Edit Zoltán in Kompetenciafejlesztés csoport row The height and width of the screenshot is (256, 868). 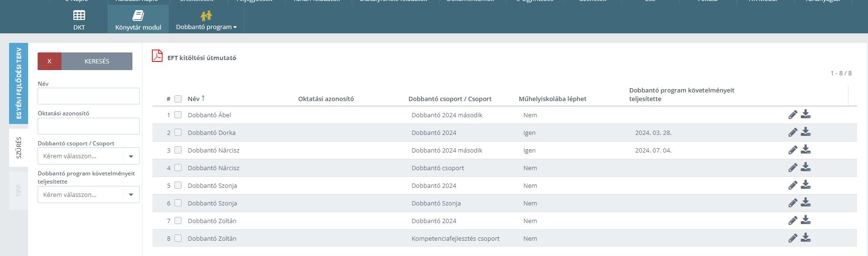(793, 238)
